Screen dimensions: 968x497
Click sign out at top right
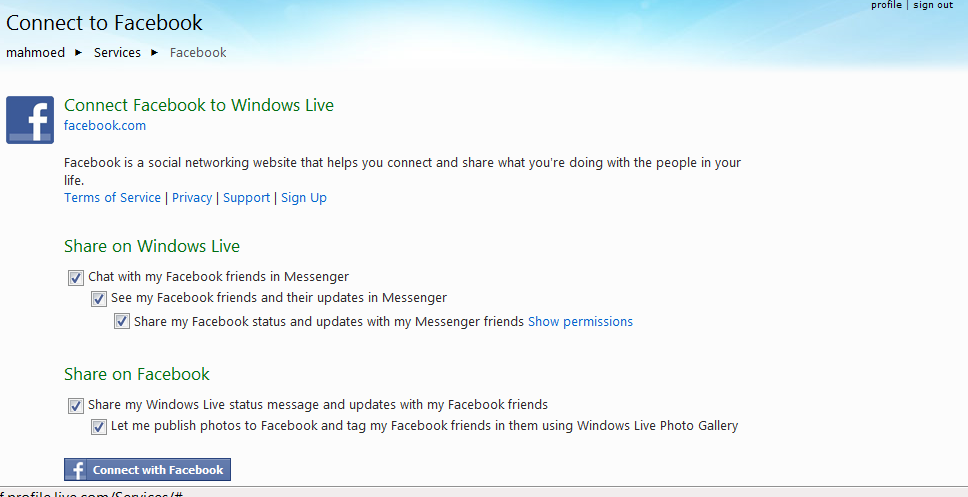(933, 5)
